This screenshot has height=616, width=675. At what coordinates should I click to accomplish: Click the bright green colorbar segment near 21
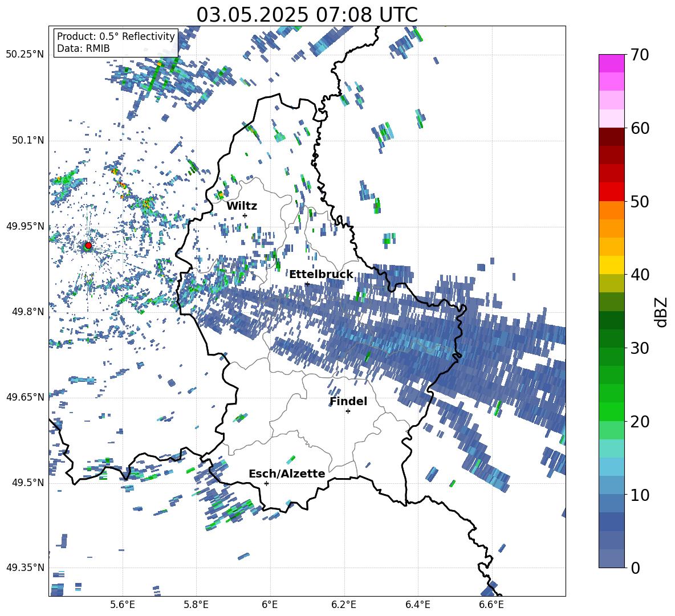click(611, 411)
